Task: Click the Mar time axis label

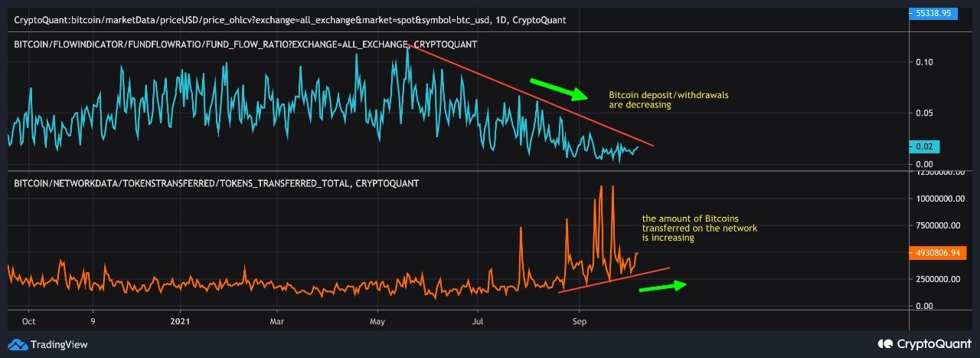Action: [278, 323]
